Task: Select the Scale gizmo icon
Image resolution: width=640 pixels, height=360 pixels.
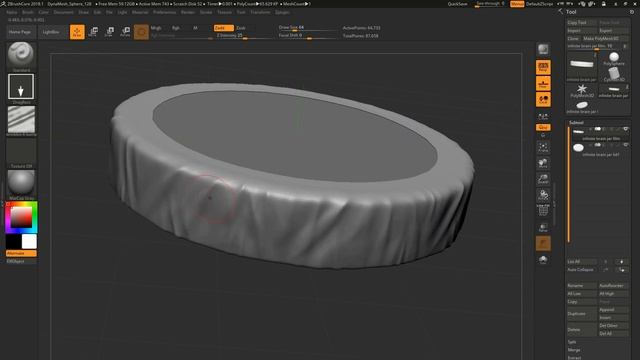Action: [x=109, y=32]
